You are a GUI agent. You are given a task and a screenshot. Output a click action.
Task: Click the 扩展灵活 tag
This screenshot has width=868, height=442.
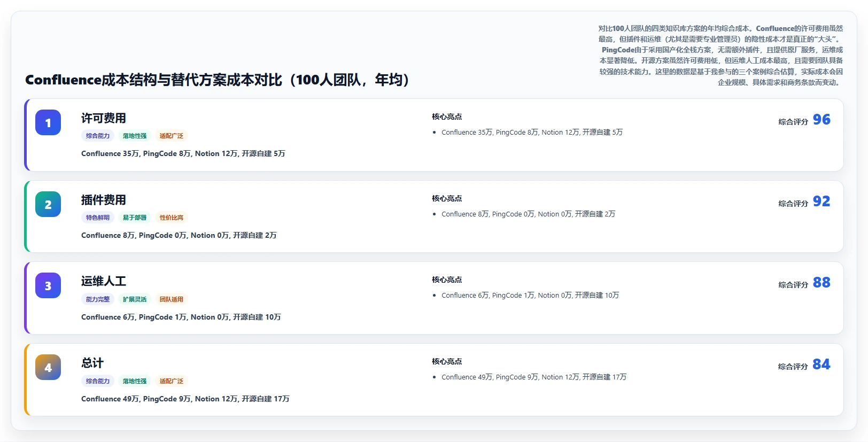135,299
